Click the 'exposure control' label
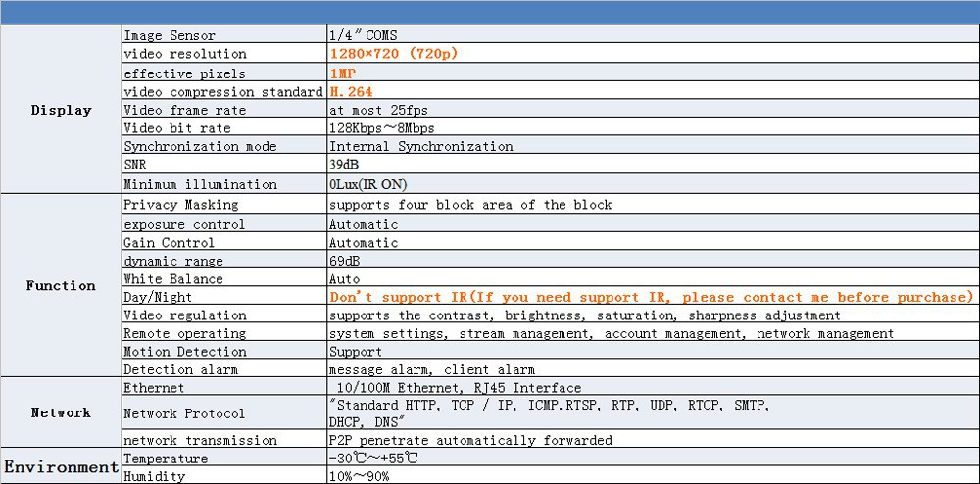 184,224
